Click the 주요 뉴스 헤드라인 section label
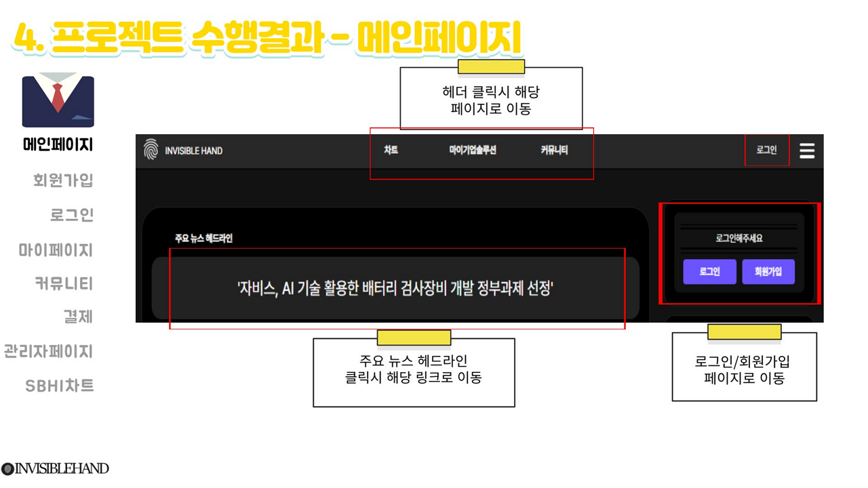Image resolution: width=868 pixels, height=488 pixels. pyautogui.click(x=203, y=239)
